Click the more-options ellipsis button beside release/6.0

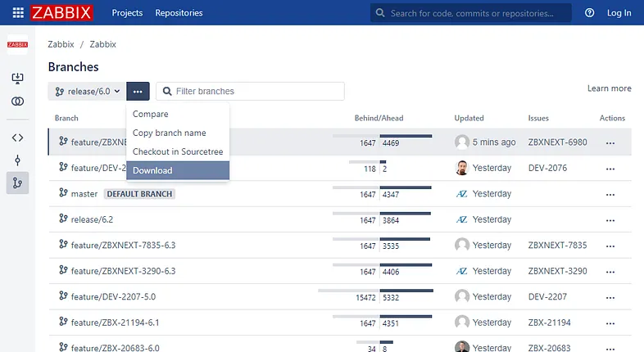138,91
